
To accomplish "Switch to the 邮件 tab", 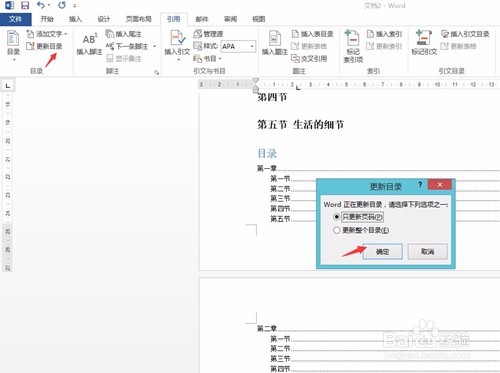I will pyautogui.click(x=202, y=19).
